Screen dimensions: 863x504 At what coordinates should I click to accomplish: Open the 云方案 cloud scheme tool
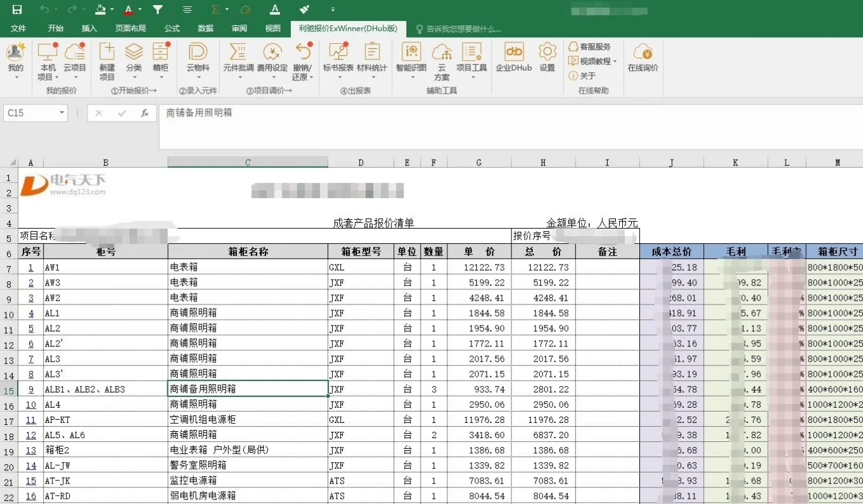pos(442,62)
